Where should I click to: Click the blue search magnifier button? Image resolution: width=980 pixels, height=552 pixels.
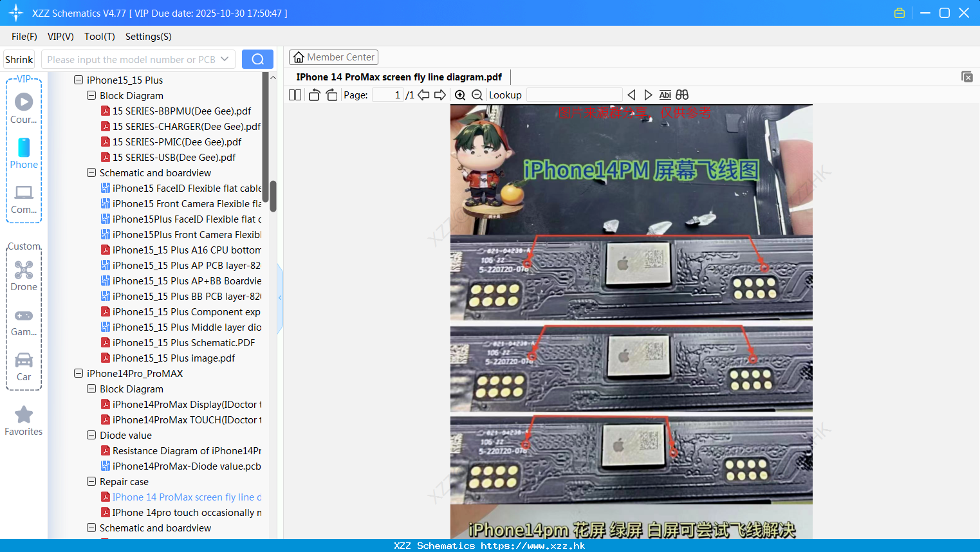point(257,59)
